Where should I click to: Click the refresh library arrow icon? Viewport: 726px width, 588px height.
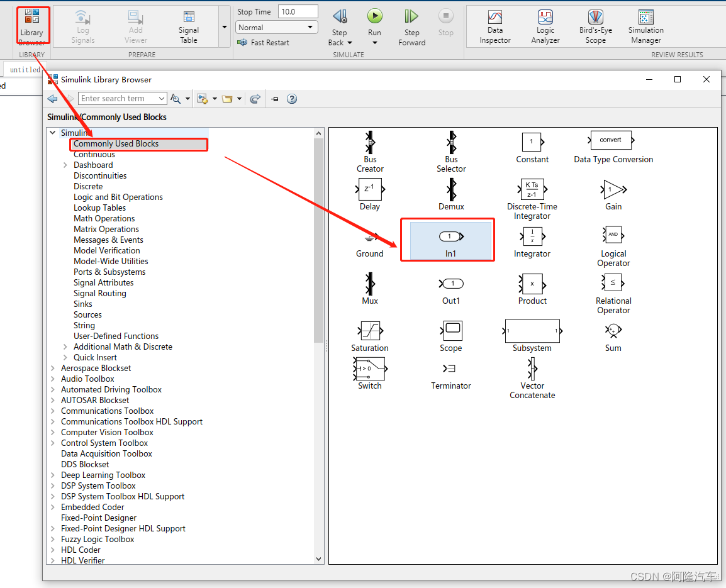(255, 99)
